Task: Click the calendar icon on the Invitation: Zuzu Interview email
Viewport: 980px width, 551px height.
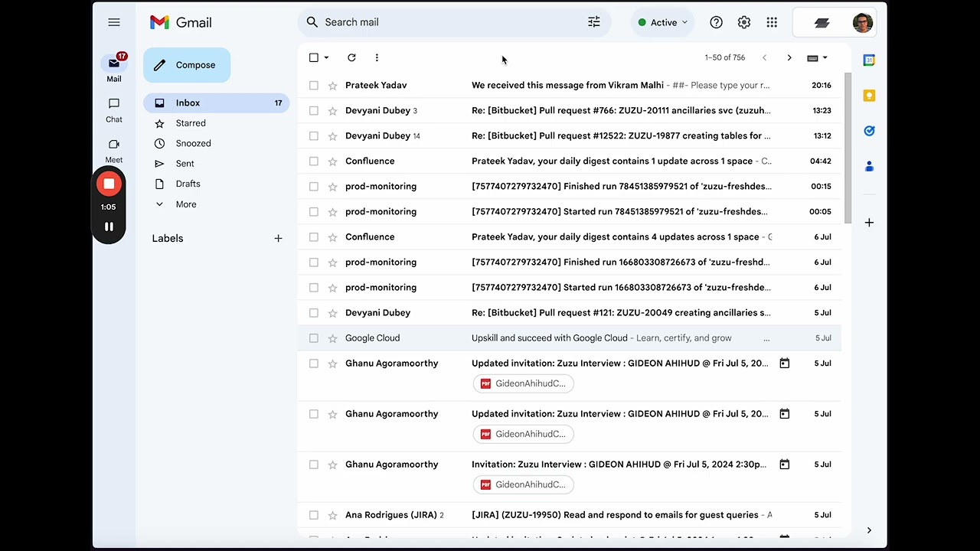Action: pos(784,465)
